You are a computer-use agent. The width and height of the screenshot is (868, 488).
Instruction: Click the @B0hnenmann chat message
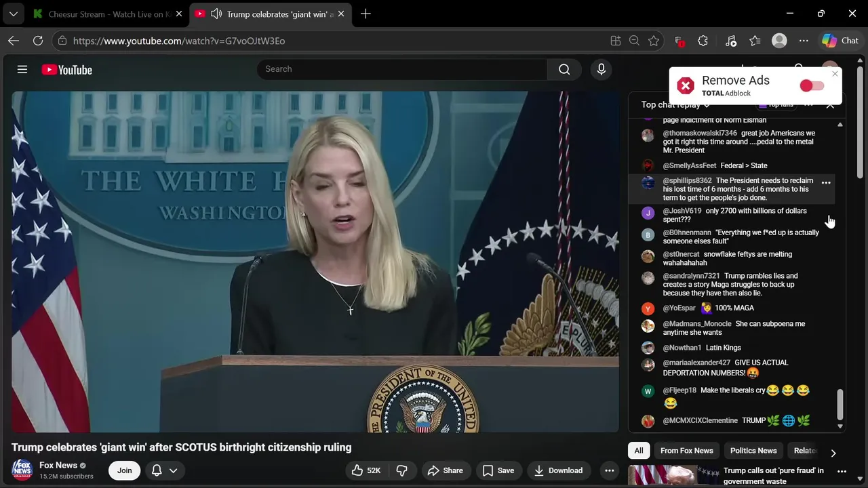click(731, 237)
